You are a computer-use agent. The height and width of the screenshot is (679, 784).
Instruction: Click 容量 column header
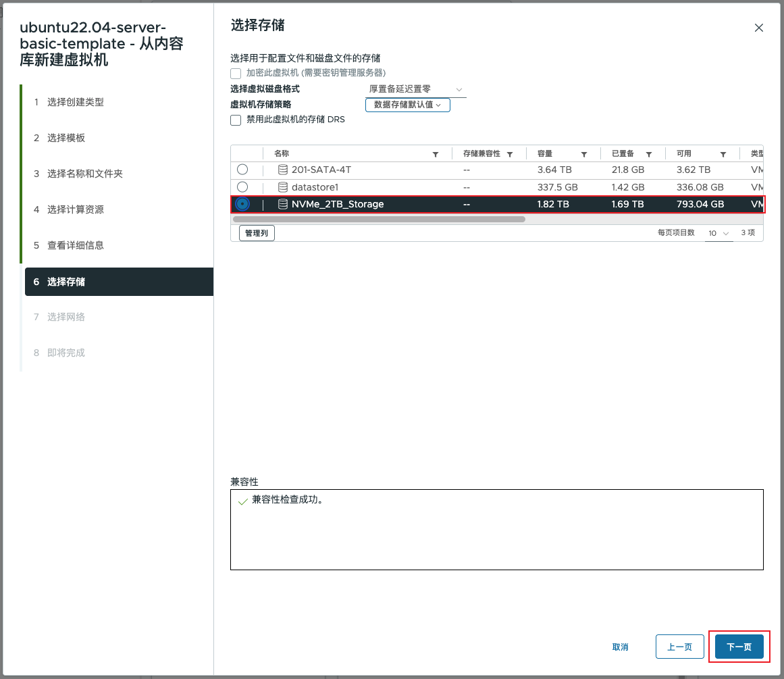pyautogui.click(x=545, y=153)
